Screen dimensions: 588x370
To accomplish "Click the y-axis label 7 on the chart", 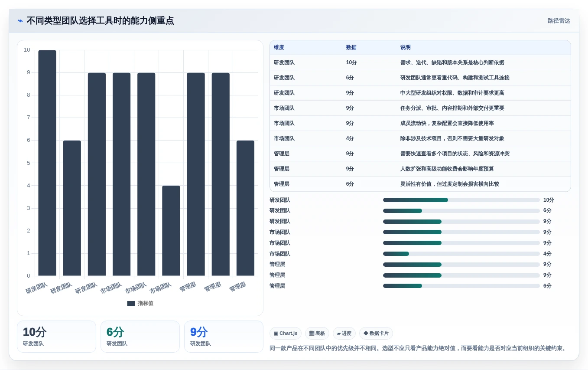I will 29,118.
